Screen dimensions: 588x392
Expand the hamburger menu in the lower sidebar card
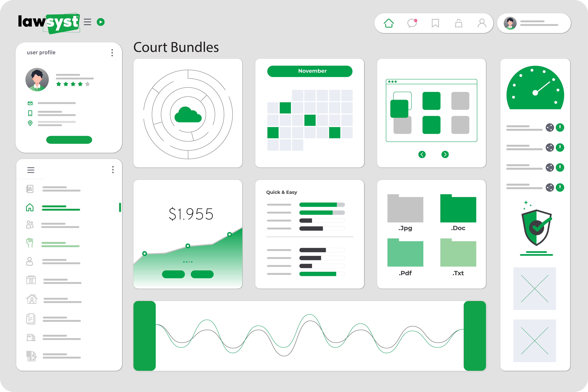pyautogui.click(x=31, y=170)
